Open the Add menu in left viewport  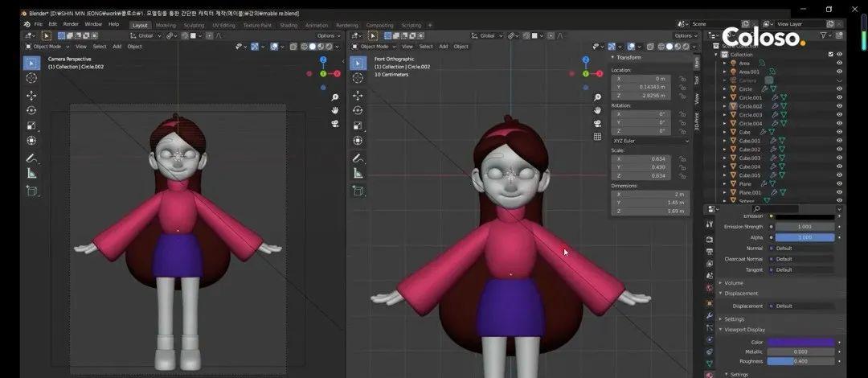[x=117, y=47]
